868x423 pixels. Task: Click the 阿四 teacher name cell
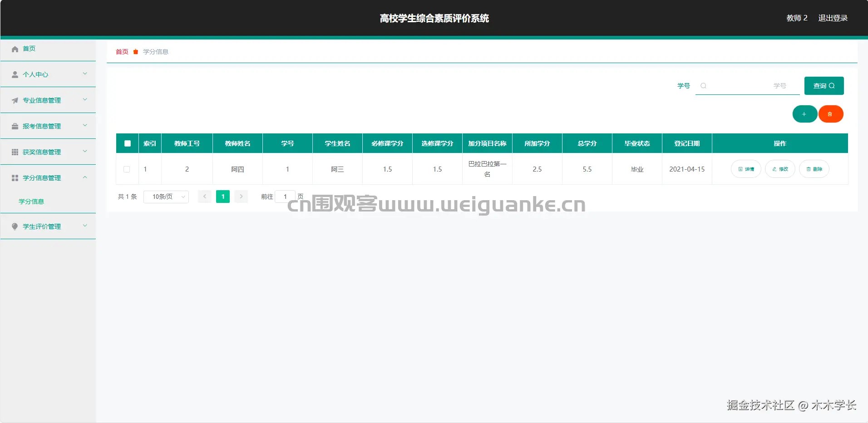tap(237, 169)
